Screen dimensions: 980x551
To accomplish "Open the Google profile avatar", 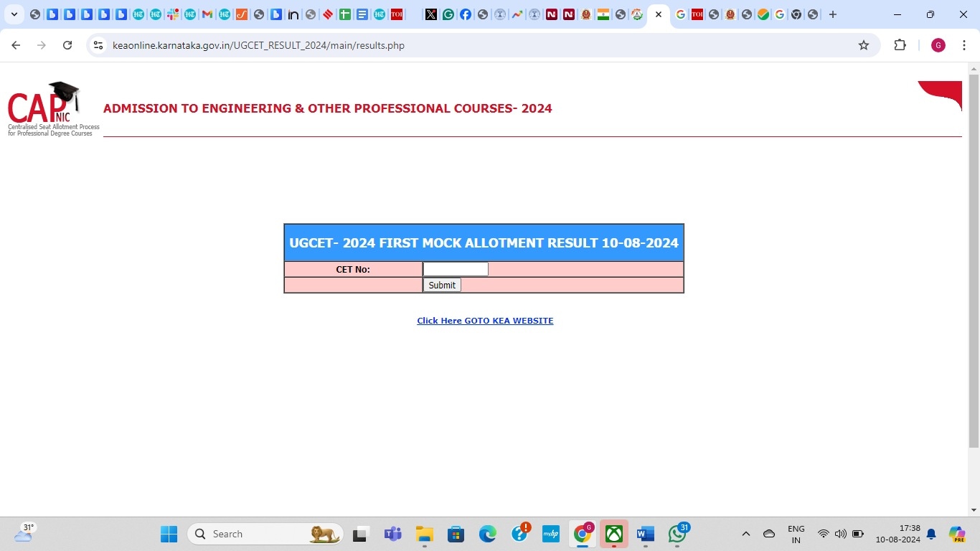I will (x=938, y=45).
